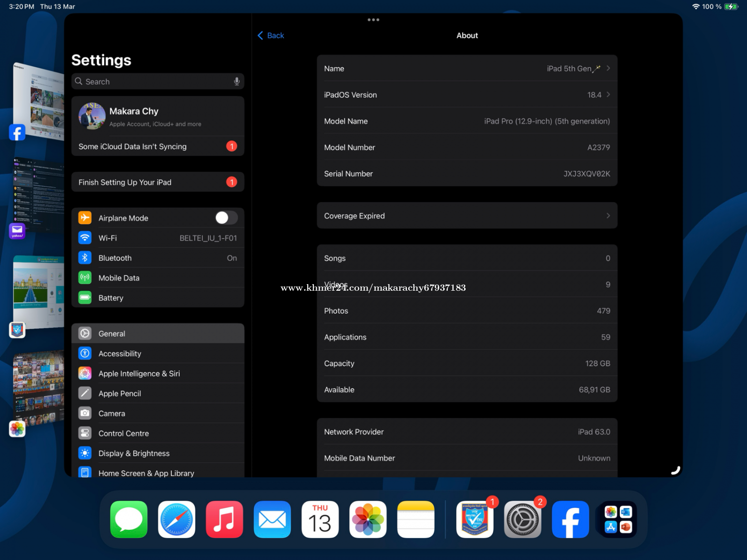Select Bluetooth in the settings sidebar
Image resolution: width=747 pixels, height=560 pixels.
tap(157, 258)
